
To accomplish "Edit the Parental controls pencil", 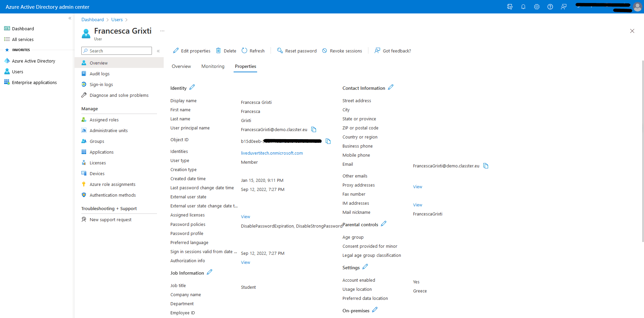I will pos(384,224).
